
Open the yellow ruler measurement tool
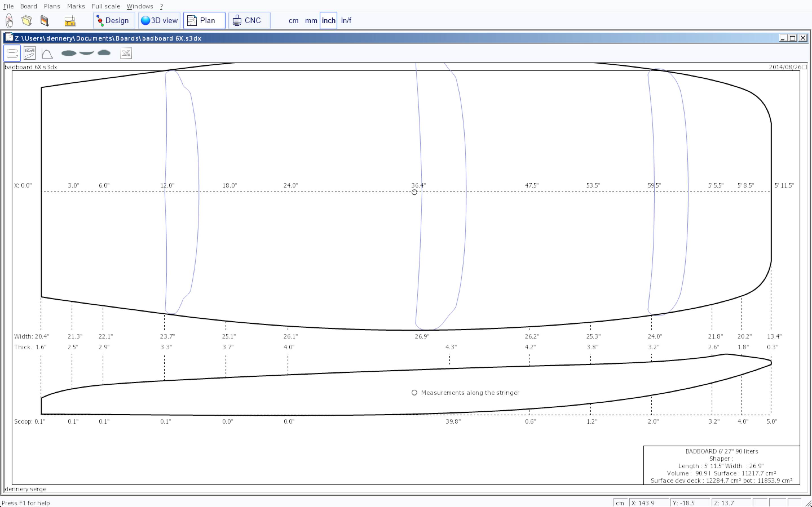coord(70,21)
